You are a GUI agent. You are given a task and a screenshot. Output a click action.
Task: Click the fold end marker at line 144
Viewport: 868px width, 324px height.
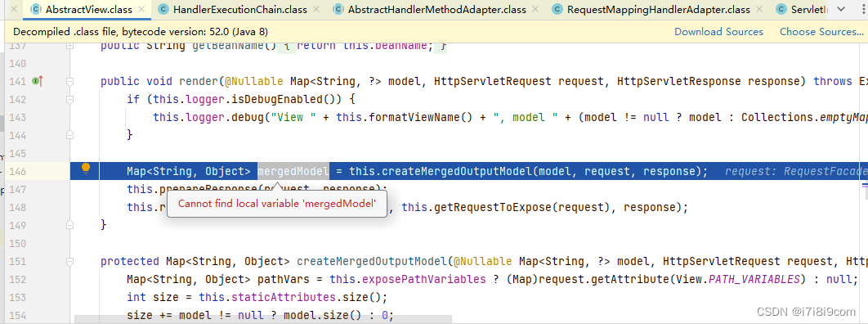tap(69, 135)
